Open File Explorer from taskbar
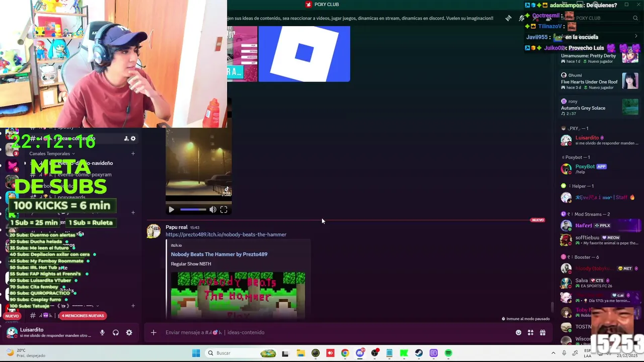This screenshot has width=644, height=362. pos(300,353)
